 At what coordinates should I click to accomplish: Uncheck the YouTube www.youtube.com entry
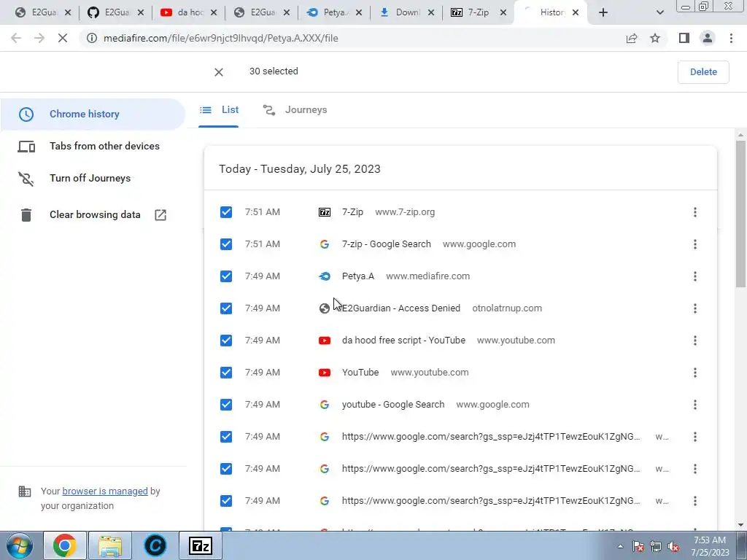tap(226, 373)
